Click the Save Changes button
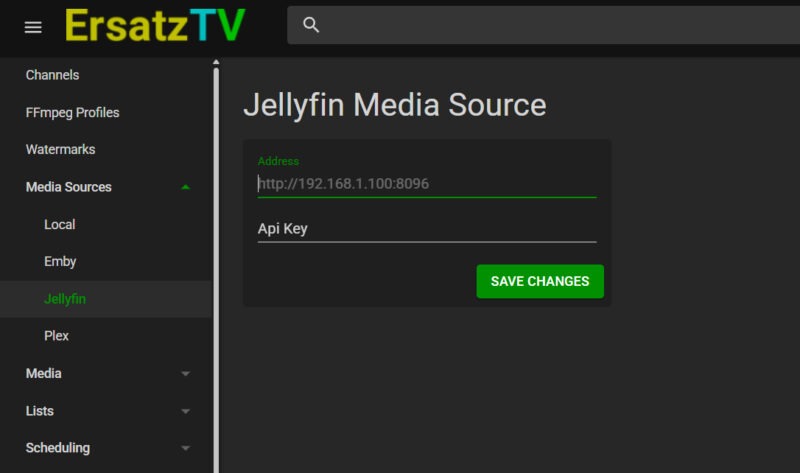 coord(540,281)
